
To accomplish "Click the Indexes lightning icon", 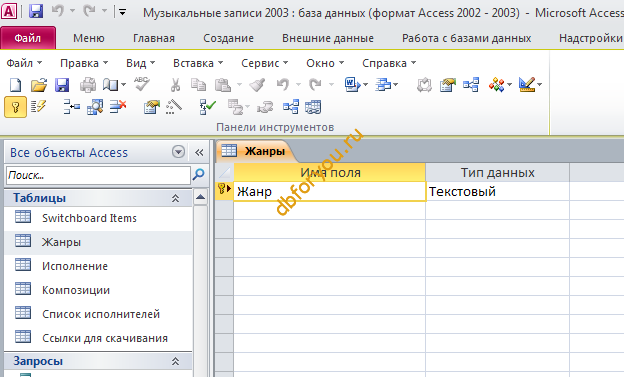I will click(x=39, y=107).
